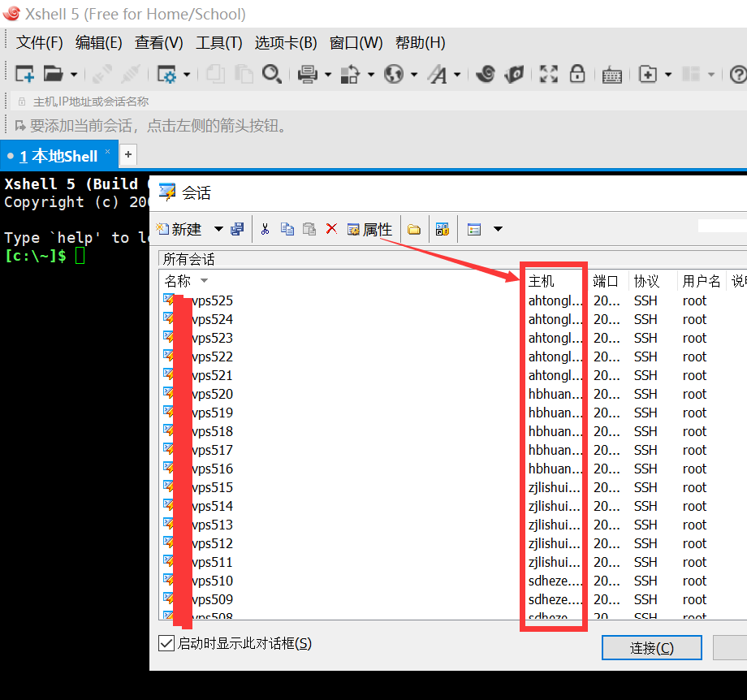
Task: Click the save-session icon next to 新建
Action: [x=237, y=229]
